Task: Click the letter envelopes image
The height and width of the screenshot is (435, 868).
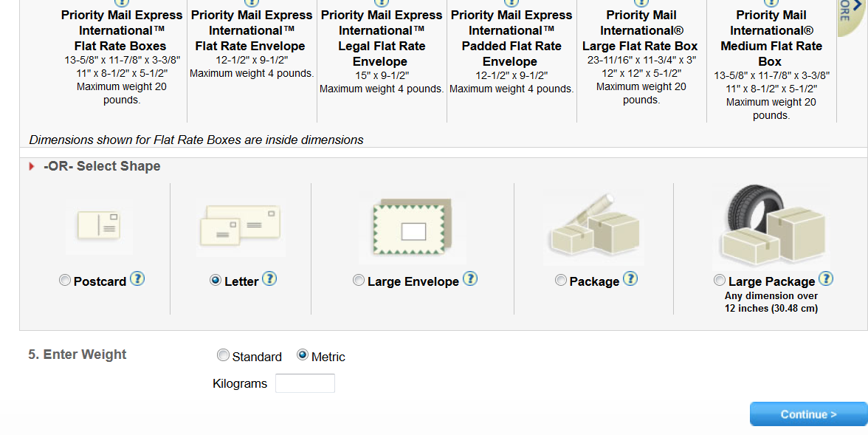Action: point(241,227)
